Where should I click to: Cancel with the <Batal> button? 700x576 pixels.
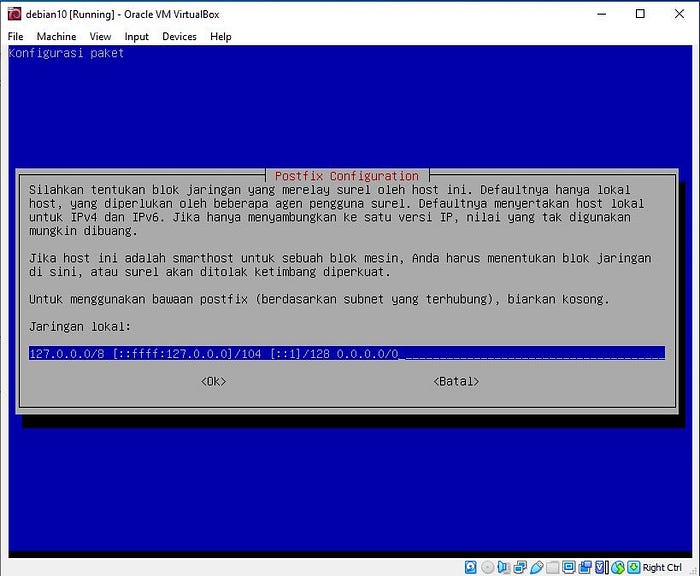(x=456, y=381)
